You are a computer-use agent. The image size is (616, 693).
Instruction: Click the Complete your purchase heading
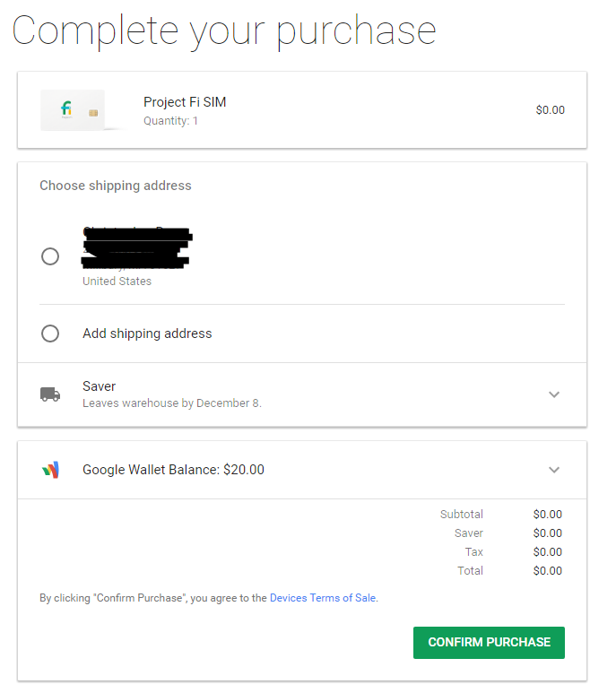tap(224, 30)
